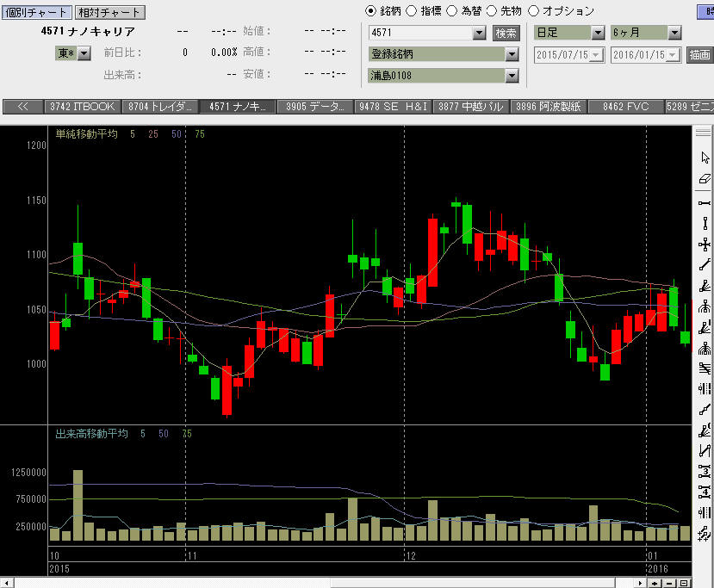Choose the vertical line drawing tool

point(705,224)
